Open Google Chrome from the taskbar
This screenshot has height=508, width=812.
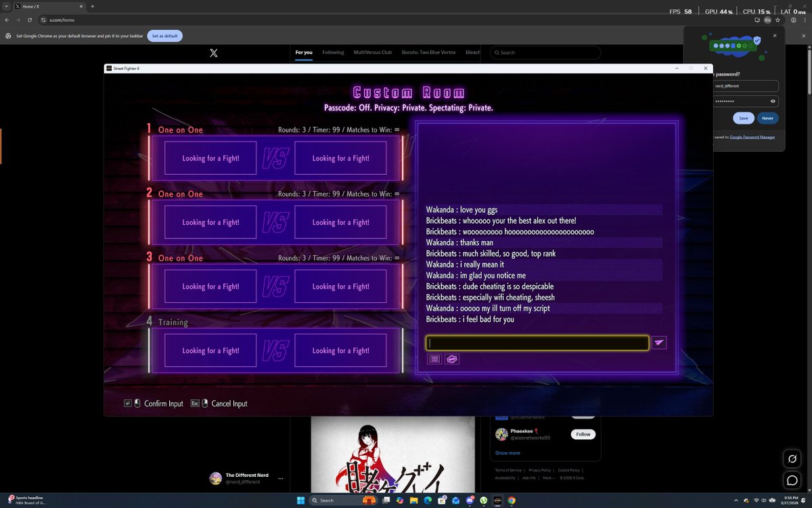[512, 500]
